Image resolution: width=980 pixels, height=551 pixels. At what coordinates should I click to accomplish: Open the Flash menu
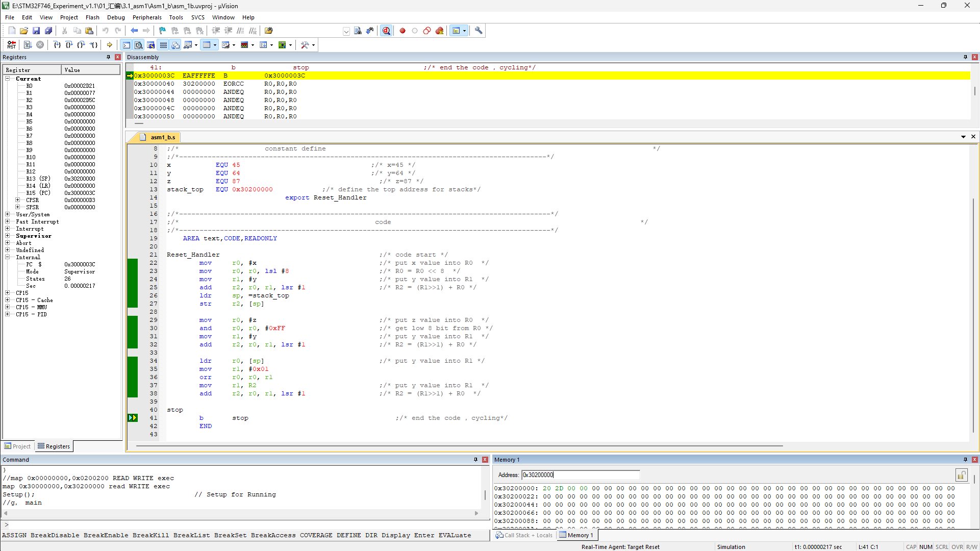click(92, 17)
